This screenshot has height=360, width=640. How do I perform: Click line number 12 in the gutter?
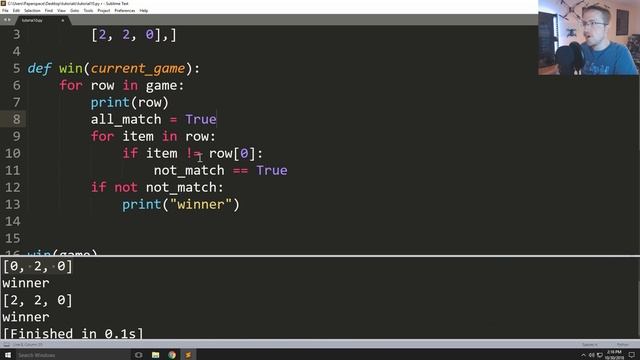(13, 187)
